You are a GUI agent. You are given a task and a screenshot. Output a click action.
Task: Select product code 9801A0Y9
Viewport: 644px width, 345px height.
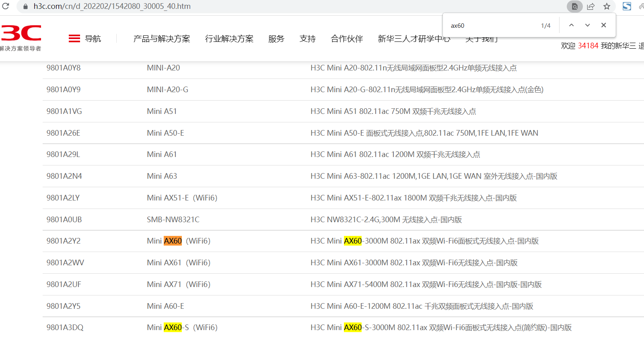[x=64, y=90]
